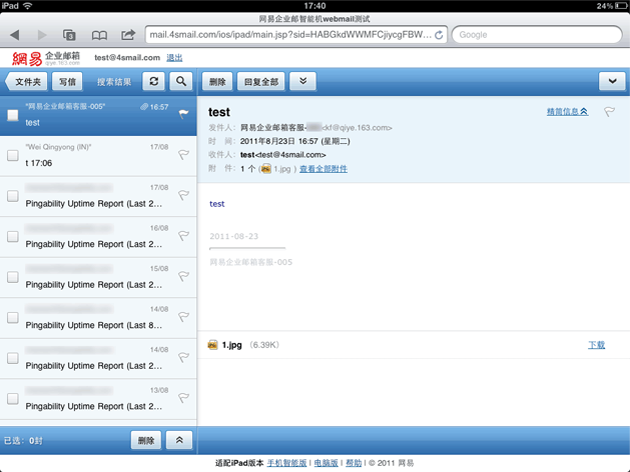This screenshot has height=472, width=630.
Task: Go back with Safari back arrow
Action: (15, 35)
